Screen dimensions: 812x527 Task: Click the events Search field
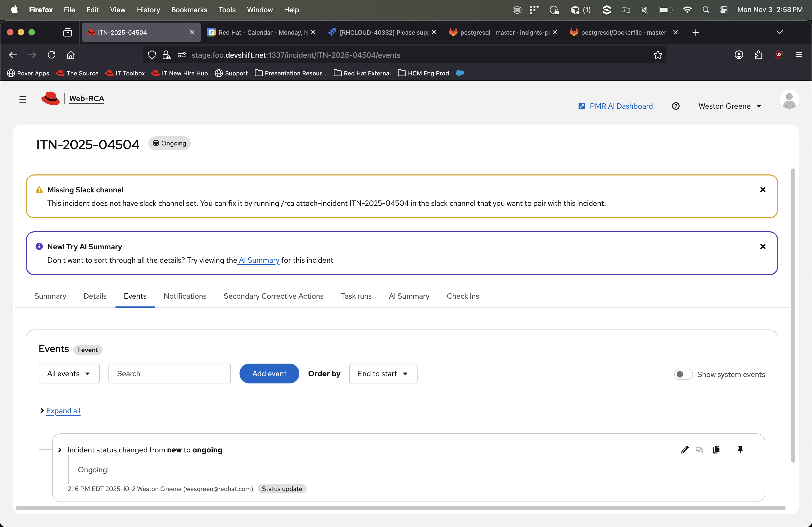(169, 374)
